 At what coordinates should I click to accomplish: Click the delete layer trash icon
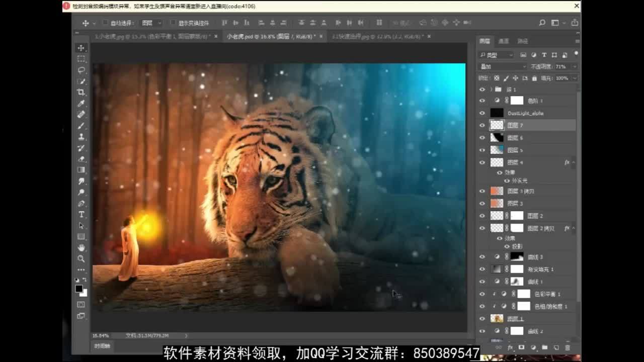click(x=568, y=347)
